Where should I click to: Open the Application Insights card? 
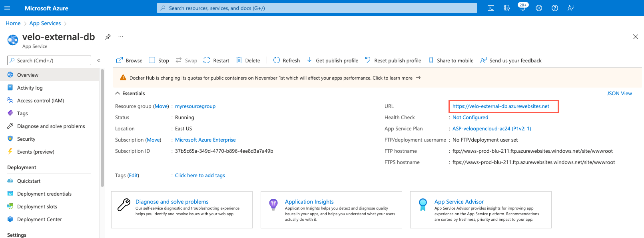tap(331, 210)
